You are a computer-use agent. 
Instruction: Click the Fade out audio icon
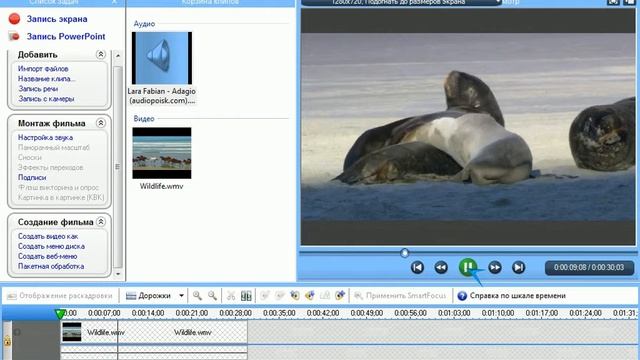pyautogui.click(x=280, y=296)
